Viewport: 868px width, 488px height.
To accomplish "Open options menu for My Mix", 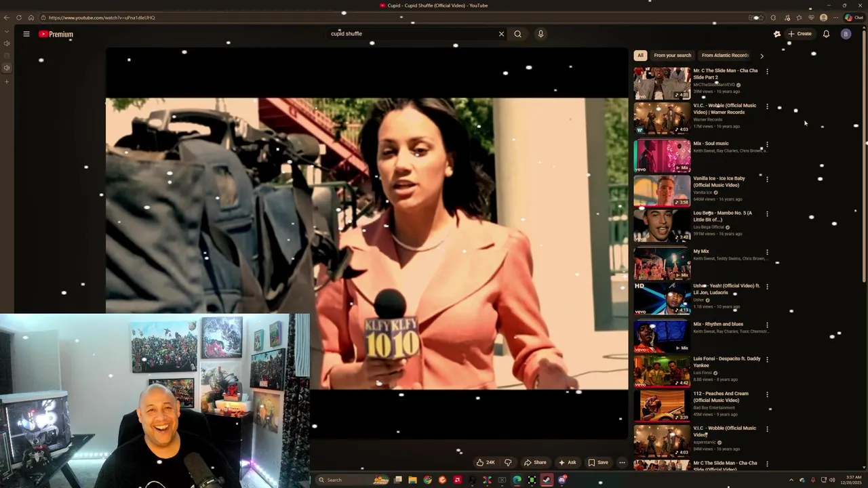I will point(767,252).
